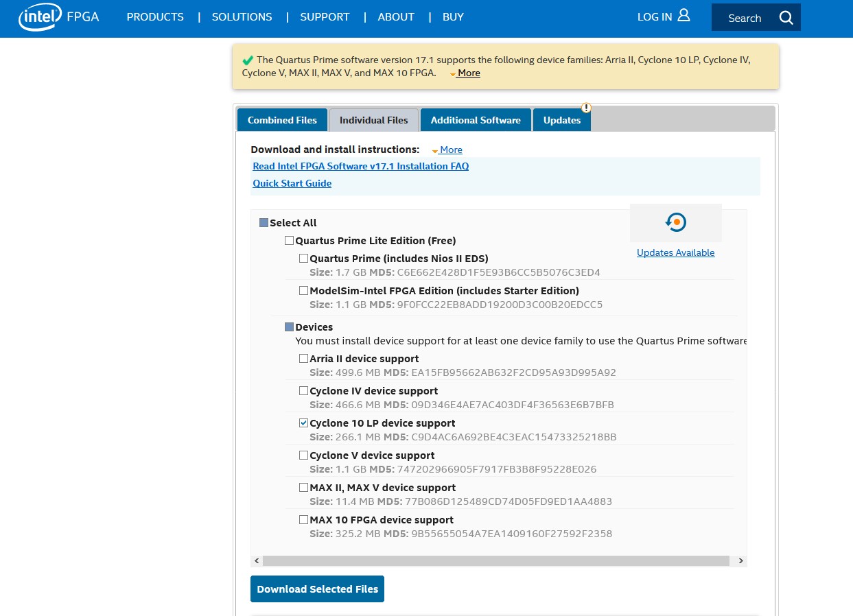This screenshot has width=853, height=616.
Task: Open the ABOUT menu
Action: point(396,17)
